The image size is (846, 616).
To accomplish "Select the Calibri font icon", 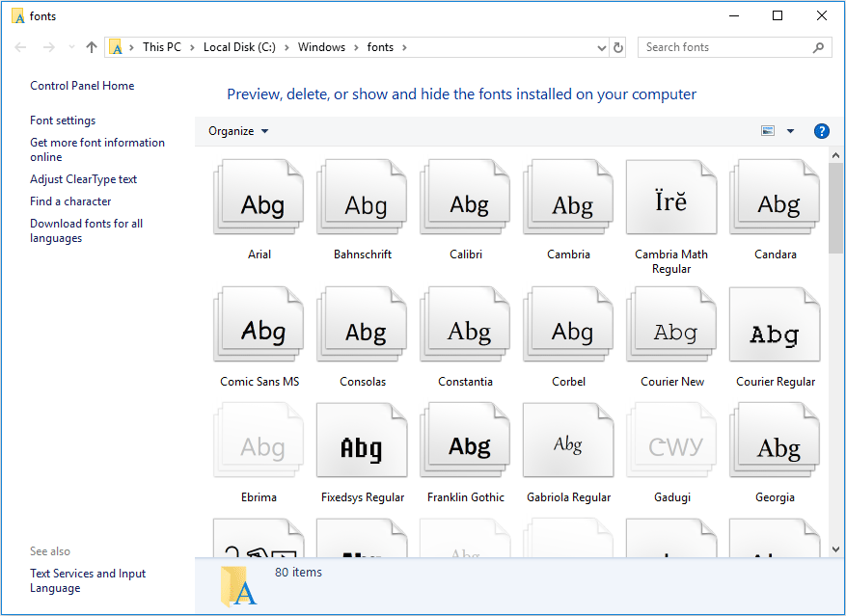I will coord(465,197).
